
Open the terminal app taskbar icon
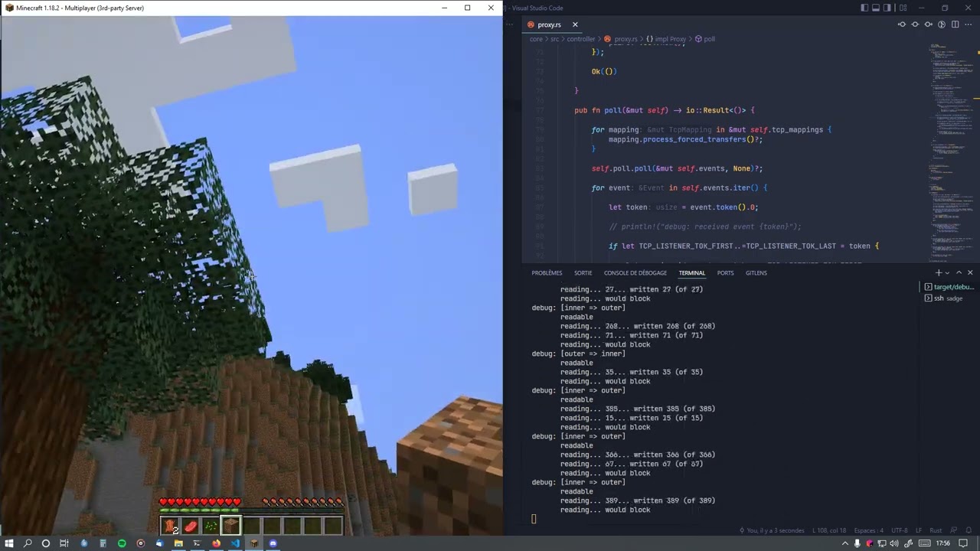coord(197,543)
